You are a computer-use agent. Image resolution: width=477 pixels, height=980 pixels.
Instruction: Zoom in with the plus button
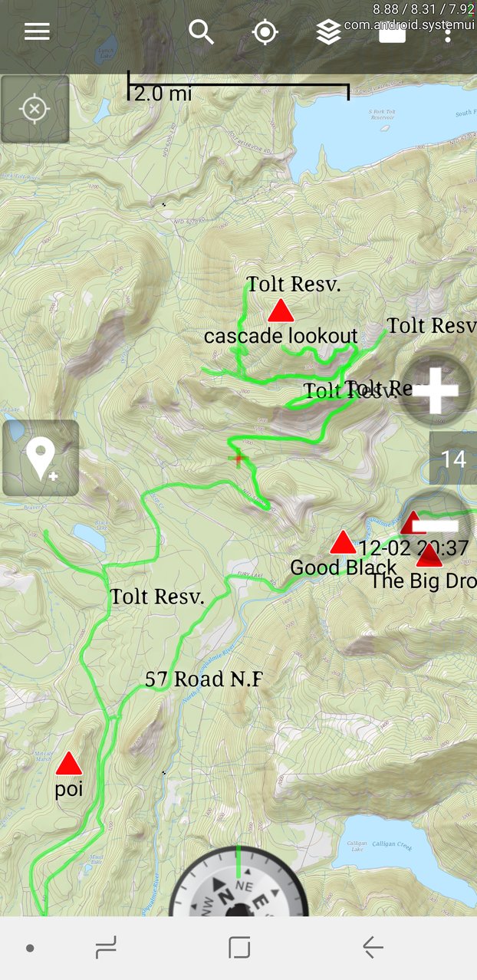tap(436, 390)
